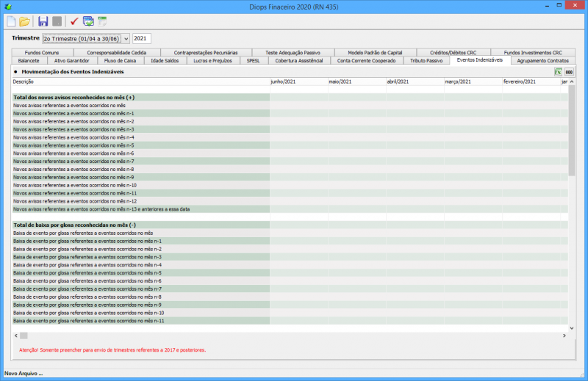The image size is (588, 381).
Task: Click the year field showing 2021
Action: 141,39
